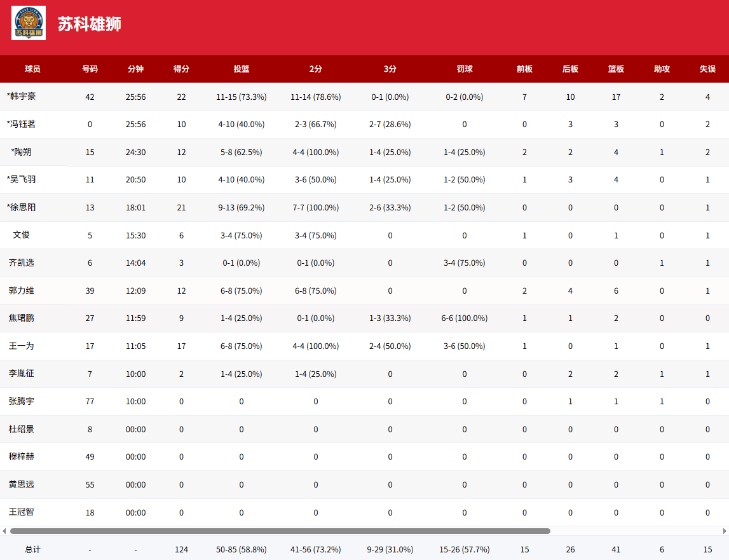Select player 焦珺鹏's row name
729x560 pixels.
pos(22,318)
